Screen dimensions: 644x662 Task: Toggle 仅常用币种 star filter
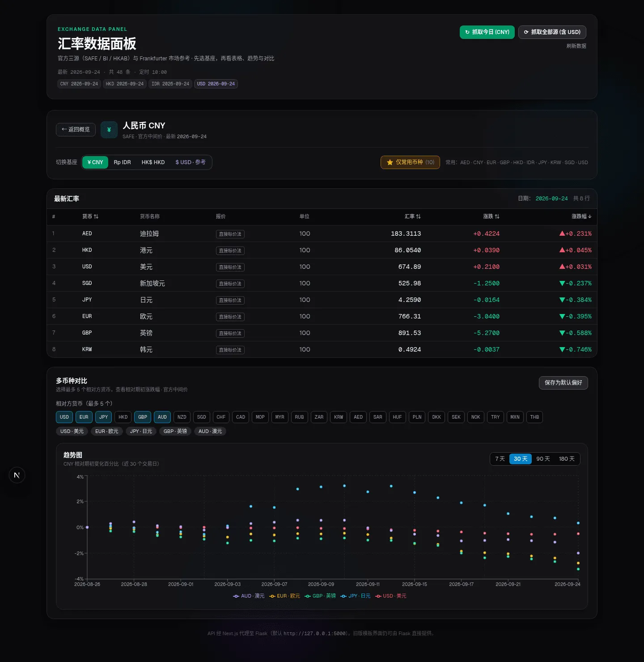(x=410, y=162)
